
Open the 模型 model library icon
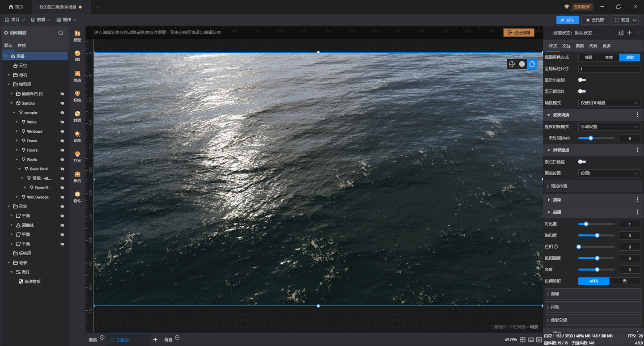click(x=77, y=36)
